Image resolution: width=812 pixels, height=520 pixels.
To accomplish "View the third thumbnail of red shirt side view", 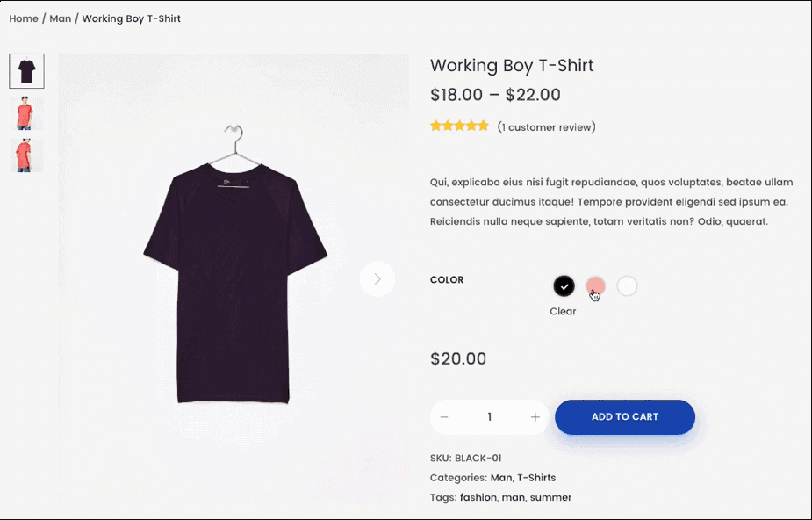I will click(26, 155).
